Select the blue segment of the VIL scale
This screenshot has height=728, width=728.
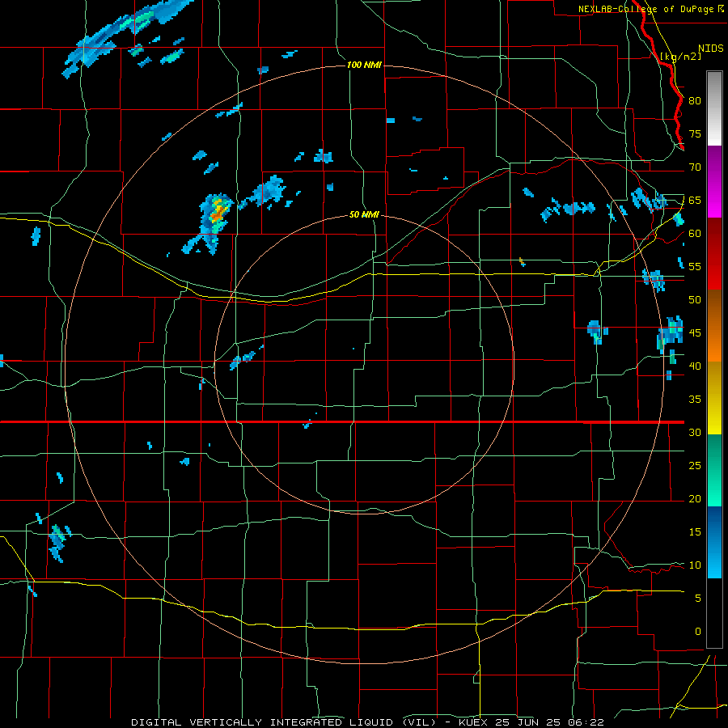coord(714,542)
